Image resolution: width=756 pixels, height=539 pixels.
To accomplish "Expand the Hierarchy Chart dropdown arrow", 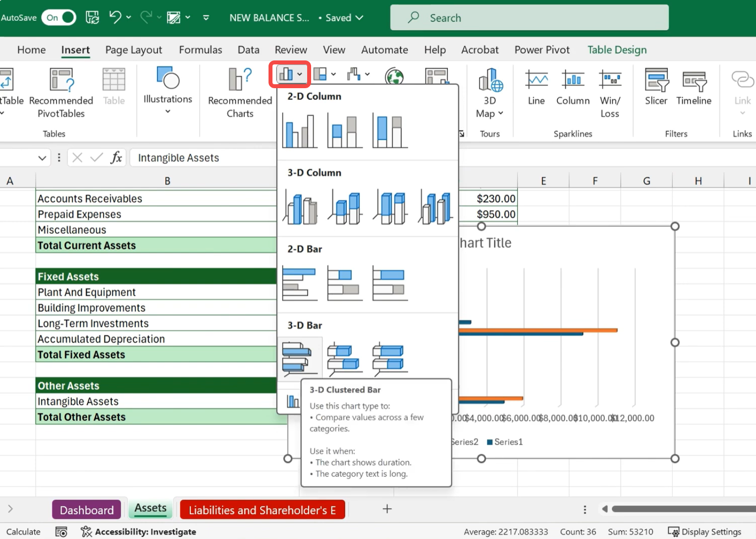I will point(333,74).
